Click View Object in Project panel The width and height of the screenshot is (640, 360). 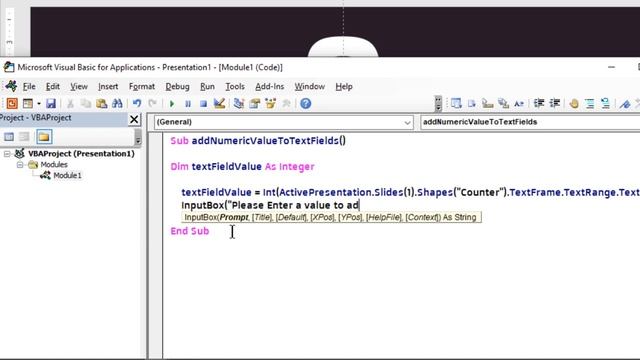pos(24,137)
